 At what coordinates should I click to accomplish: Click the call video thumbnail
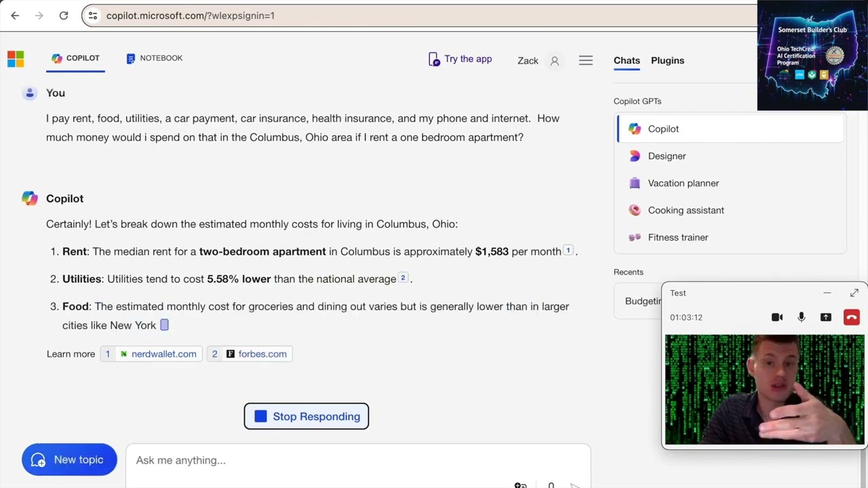click(x=765, y=390)
